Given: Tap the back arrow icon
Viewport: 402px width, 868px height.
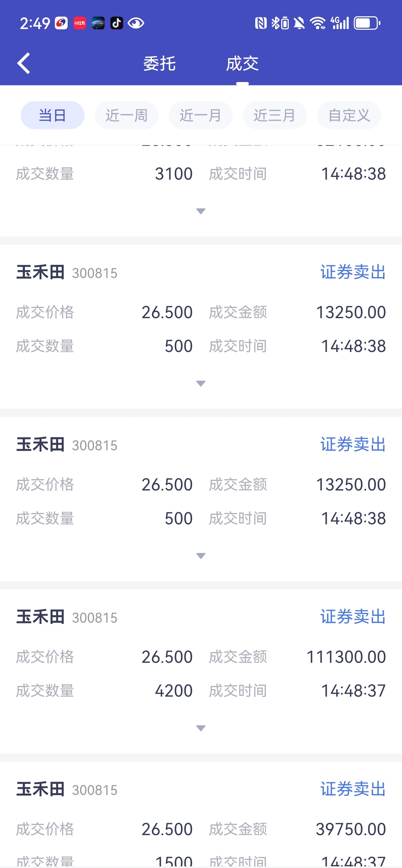Looking at the screenshot, I should [x=24, y=63].
